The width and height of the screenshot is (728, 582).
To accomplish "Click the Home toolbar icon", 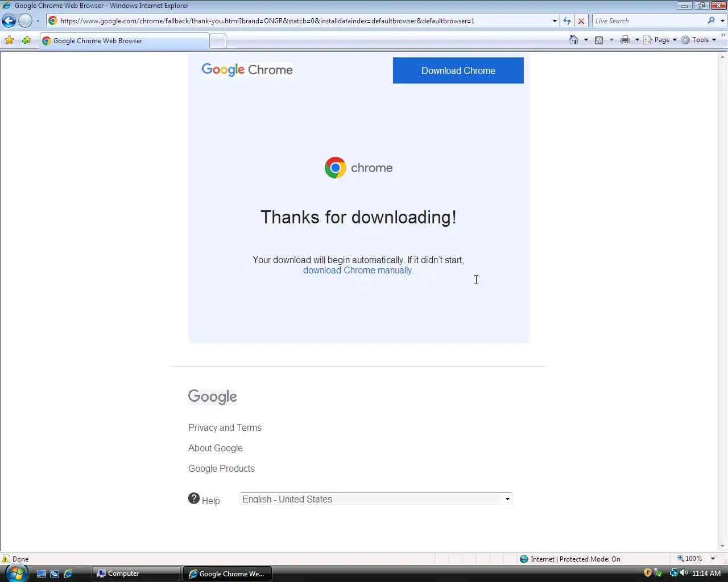I will coord(574,40).
